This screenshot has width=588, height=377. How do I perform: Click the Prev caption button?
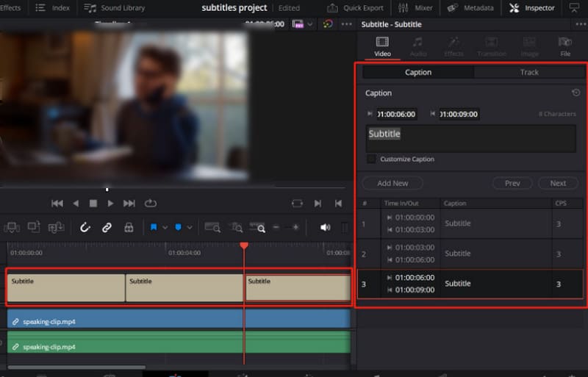pyautogui.click(x=512, y=183)
